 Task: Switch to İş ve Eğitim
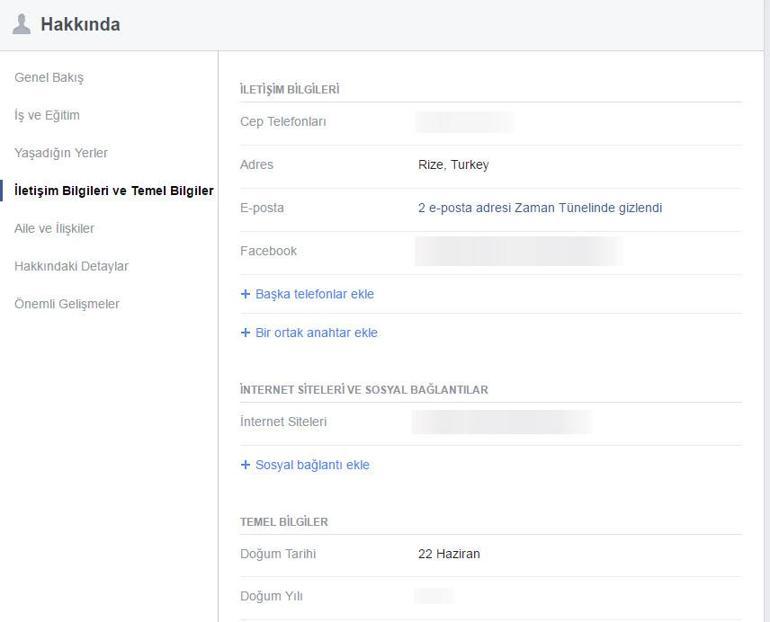click(47, 116)
